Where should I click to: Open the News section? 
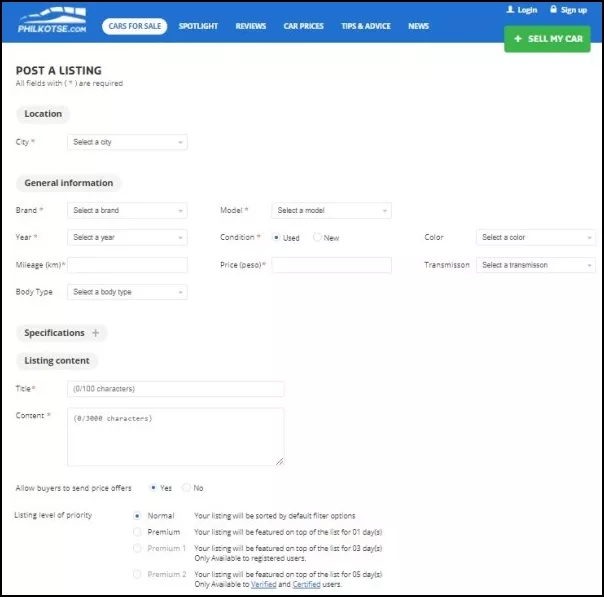418,26
